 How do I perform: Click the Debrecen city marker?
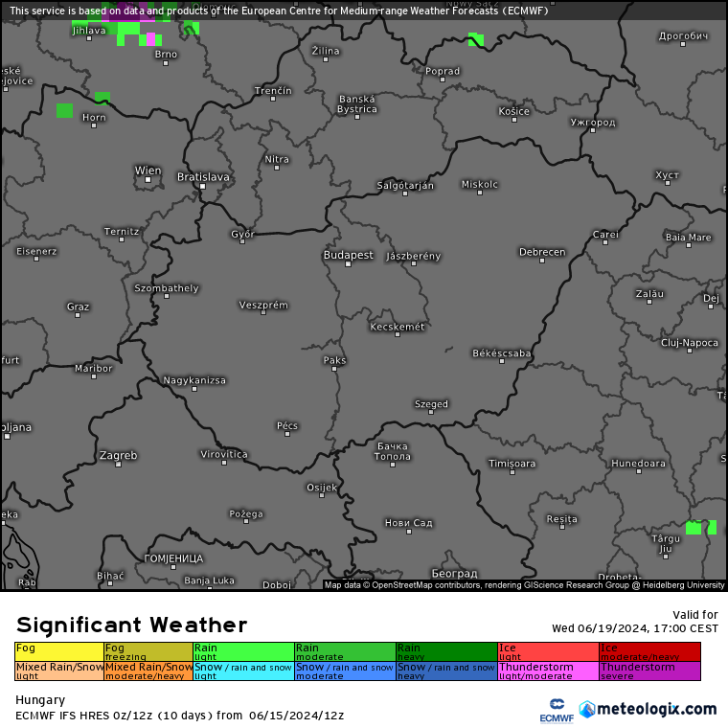click(x=542, y=261)
